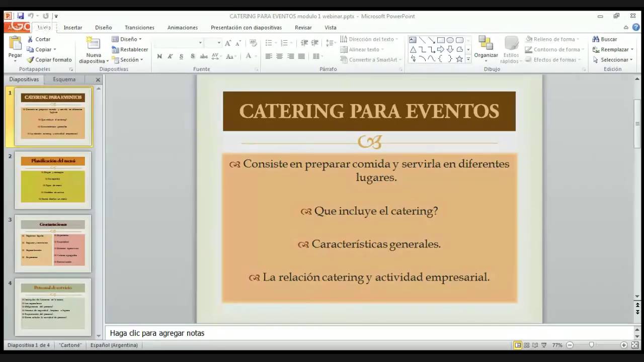Expand the shapes gallery More arrow
The width and height of the screenshot is (644, 362).
point(468,59)
